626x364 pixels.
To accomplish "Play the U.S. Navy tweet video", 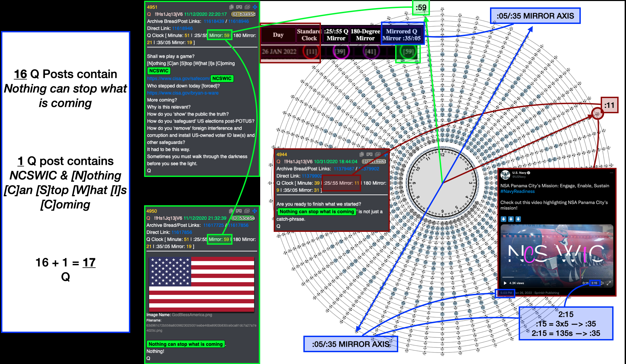I will pyautogui.click(x=505, y=283).
